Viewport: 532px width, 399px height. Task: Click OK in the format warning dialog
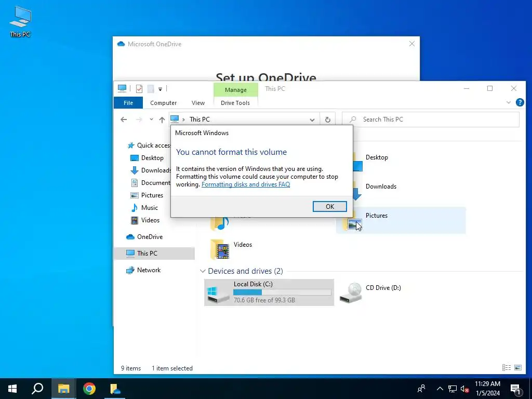coord(329,206)
